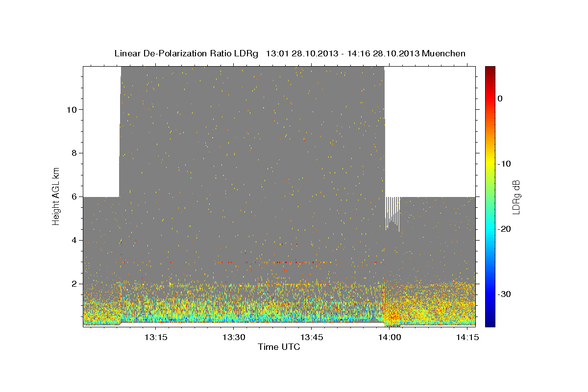Click the 13:30 time tick label

(233, 337)
